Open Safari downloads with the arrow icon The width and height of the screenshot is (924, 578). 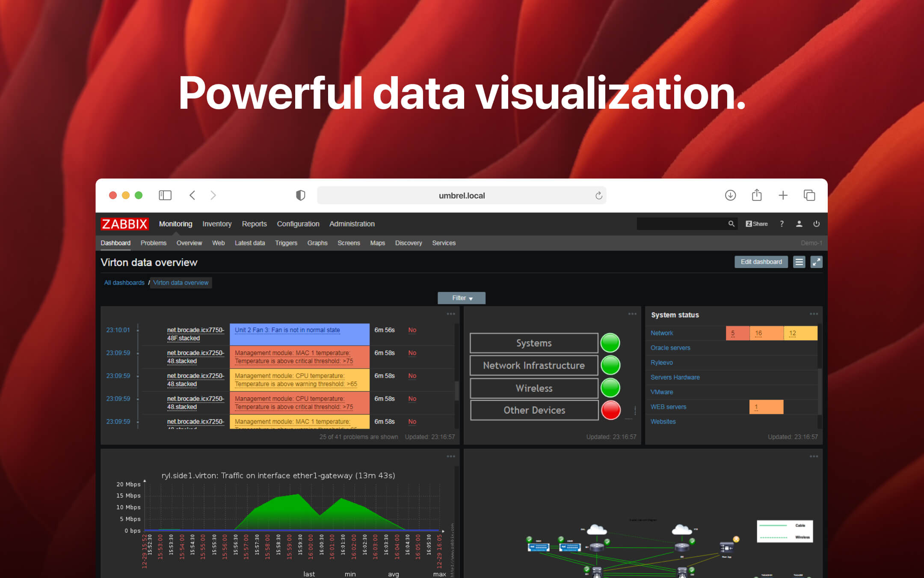point(730,195)
